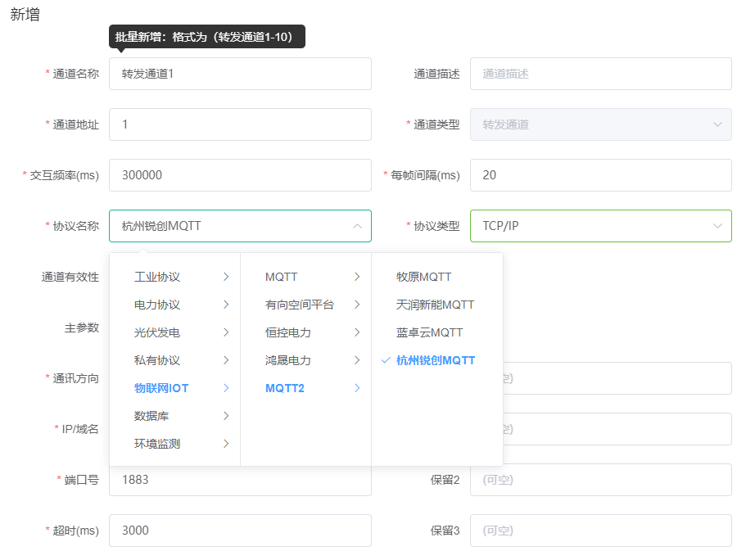The image size is (746, 560).
Task: Choose 杭州锐创MQTT protocol
Action: tap(437, 360)
